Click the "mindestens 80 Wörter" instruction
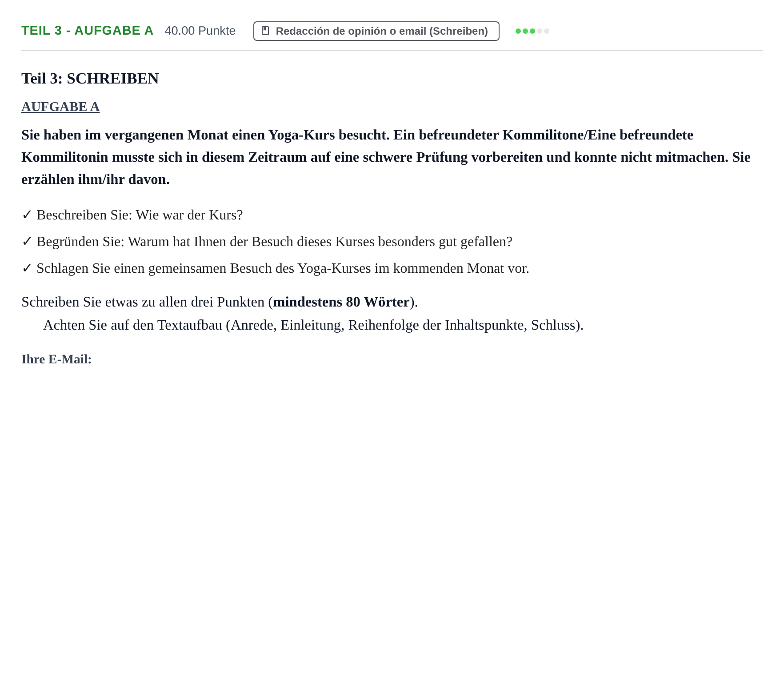The image size is (784, 693). 341,302
